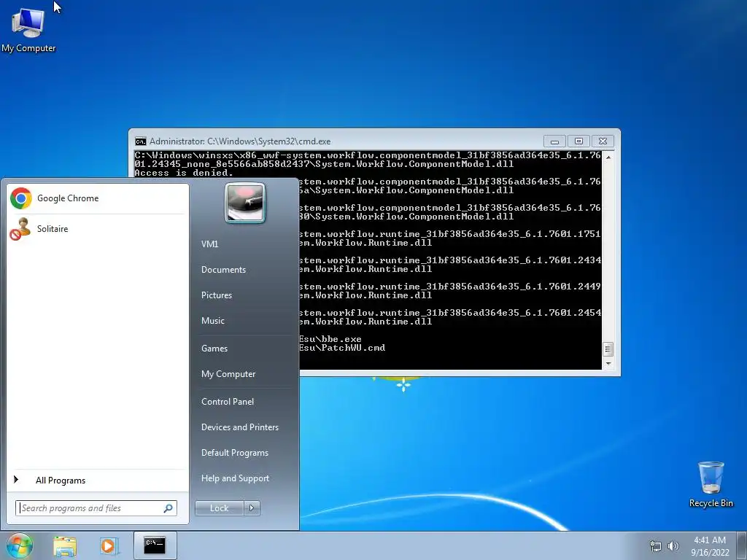This screenshot has width=747, height=560.
Task: Click the 'Access is denied.' line in cmd
Action: click(x=184, y=173)
